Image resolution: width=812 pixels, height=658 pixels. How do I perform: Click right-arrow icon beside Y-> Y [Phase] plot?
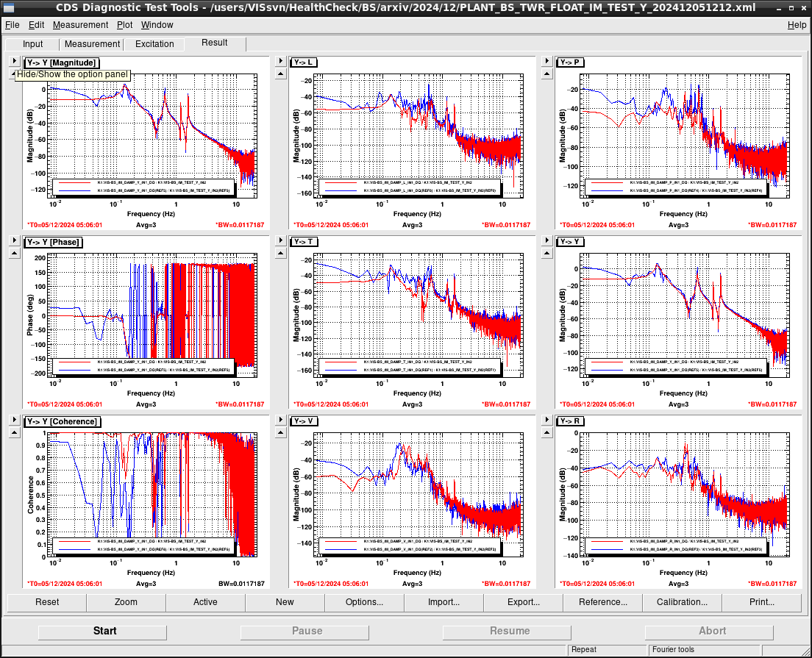pos(15,240)
